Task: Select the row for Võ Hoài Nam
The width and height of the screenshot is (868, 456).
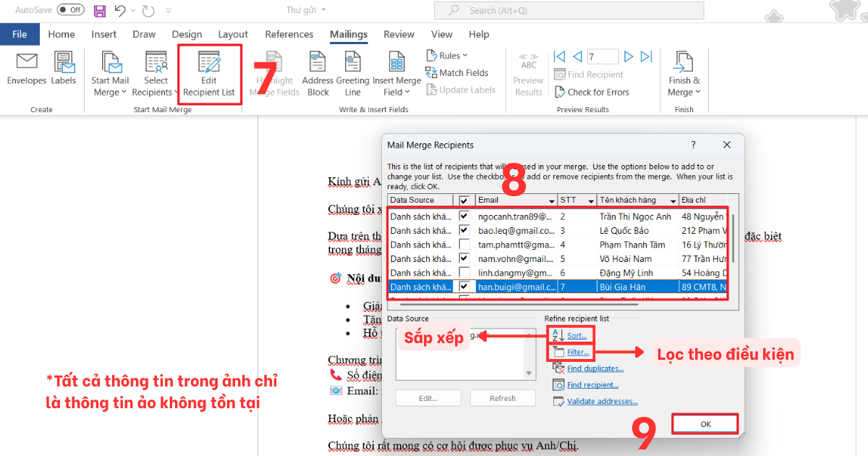Action: pos(557,258)
